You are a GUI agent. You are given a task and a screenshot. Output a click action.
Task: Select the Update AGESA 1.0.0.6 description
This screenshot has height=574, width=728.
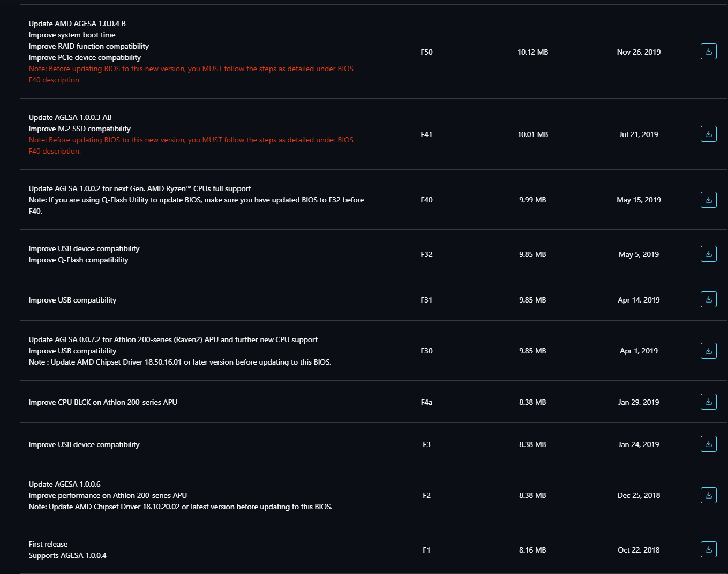point(64,484)
